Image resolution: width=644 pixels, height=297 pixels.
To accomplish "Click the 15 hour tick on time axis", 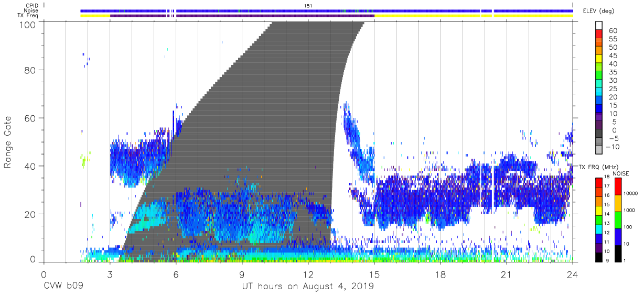I will click(374, 274).
